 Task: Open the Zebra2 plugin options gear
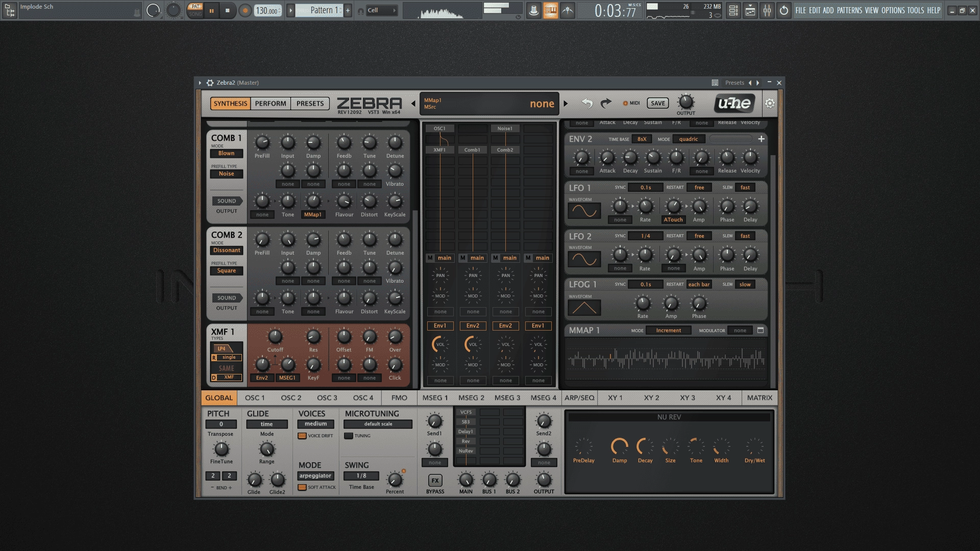[210, 83]
